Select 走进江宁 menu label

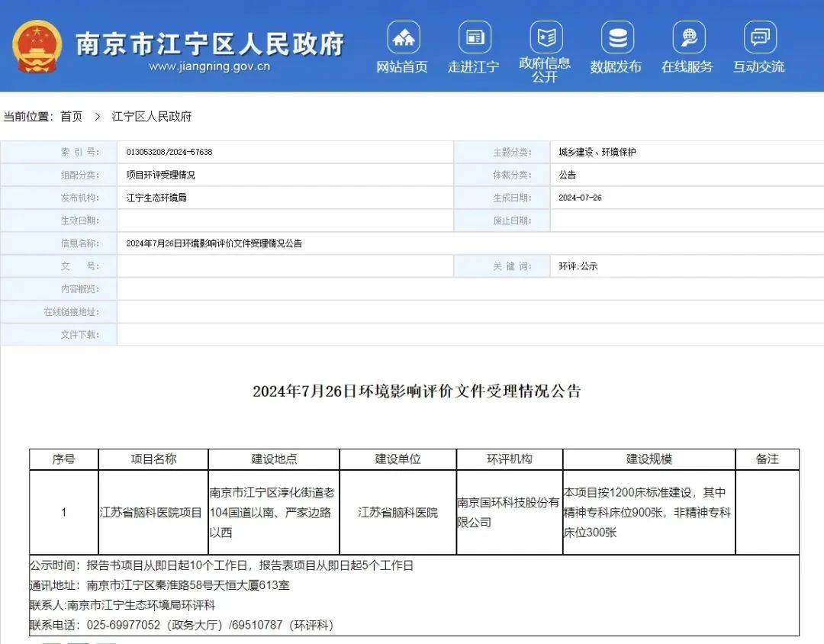click(474, 67)
